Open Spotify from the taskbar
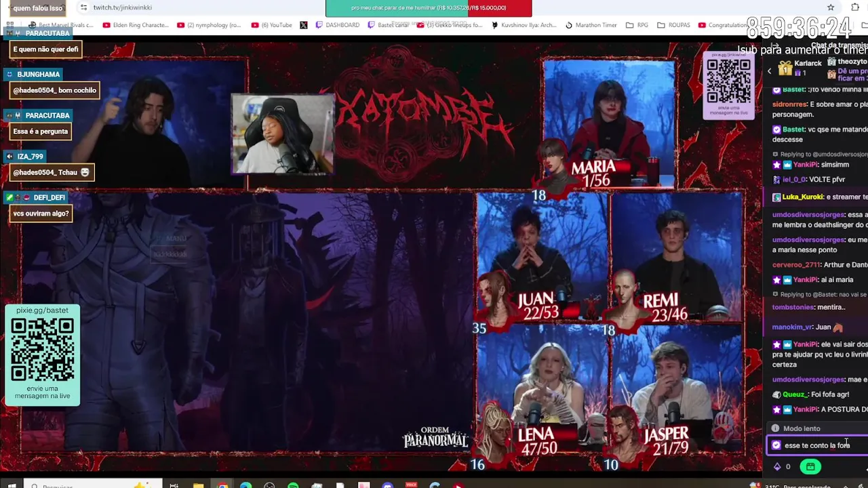 point(293,485)
